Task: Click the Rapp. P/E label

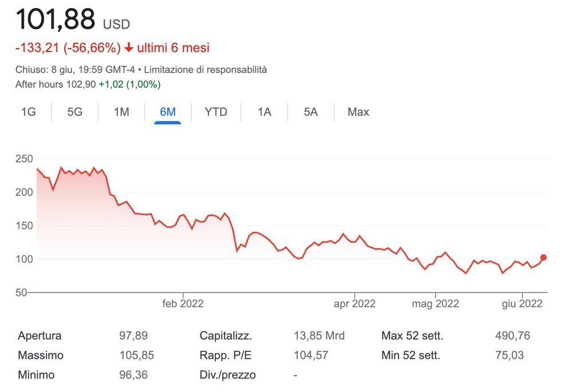Action: coord(225,355)
